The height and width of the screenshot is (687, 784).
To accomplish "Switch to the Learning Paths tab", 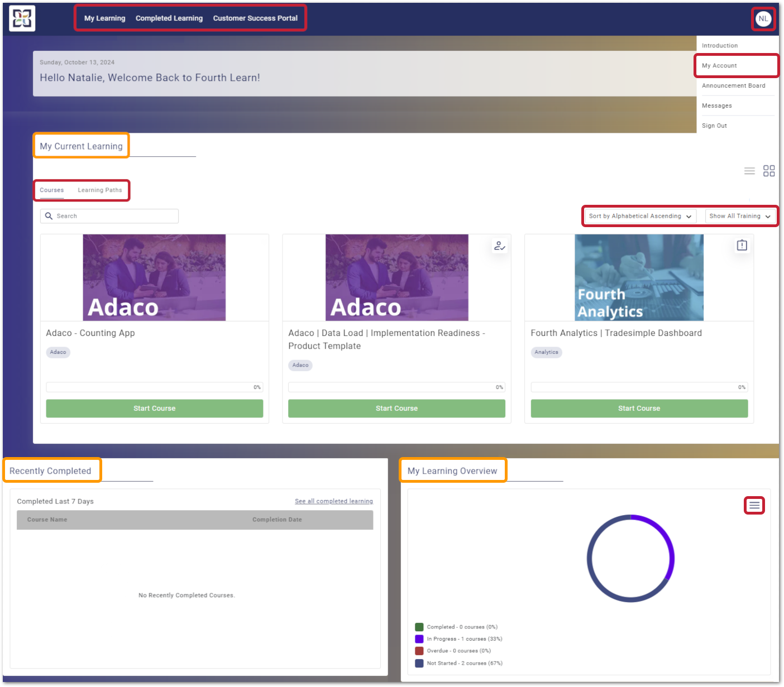I will click(100, 190).
